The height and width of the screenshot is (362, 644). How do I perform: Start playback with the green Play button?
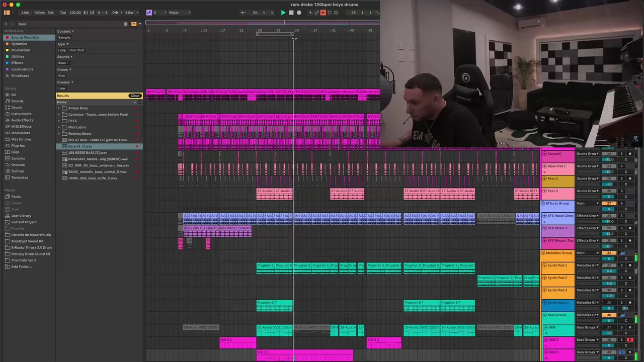point(283,13)
